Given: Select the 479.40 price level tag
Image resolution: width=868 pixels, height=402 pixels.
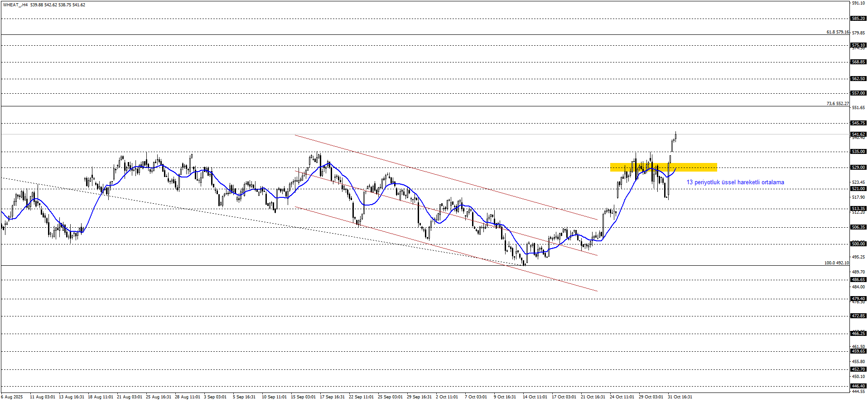Looking at the screenshot, I should pos(858,299).
